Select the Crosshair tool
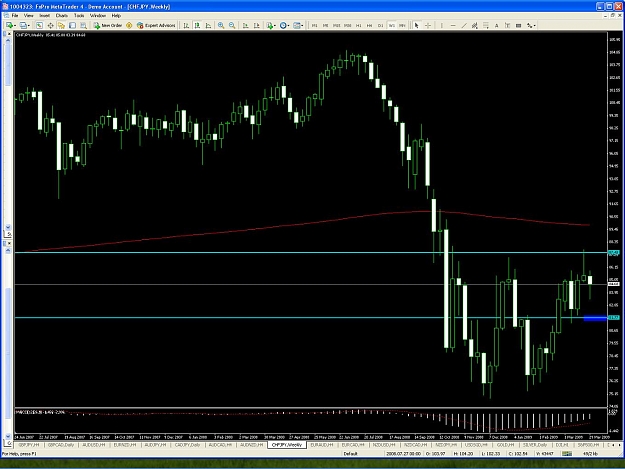The width and height of the screenshot is (625, 469). pos(428,26)
